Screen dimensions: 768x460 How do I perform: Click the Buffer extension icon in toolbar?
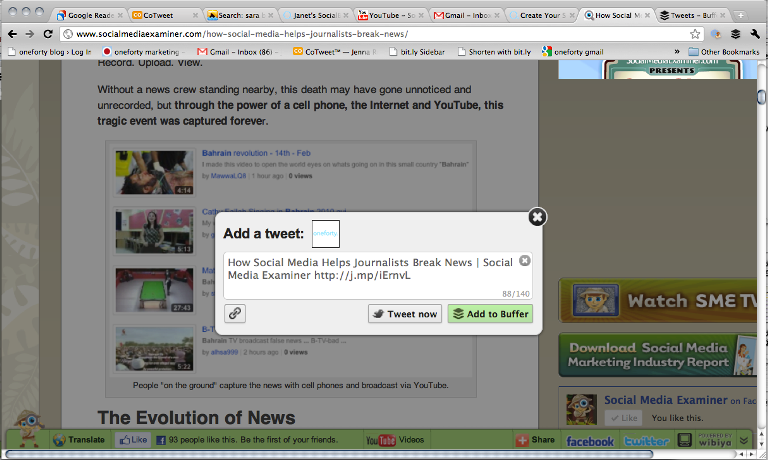click(x=735, y=34)
